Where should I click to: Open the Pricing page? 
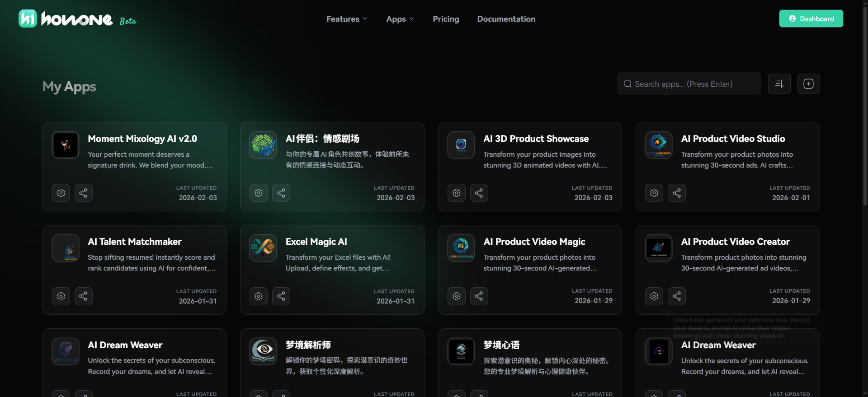[446, 19]
